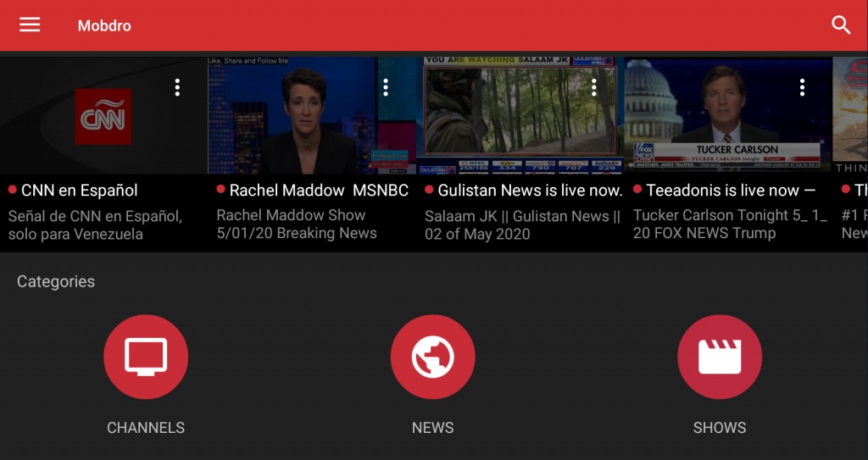
Task: Select the CHANNELS label
Action: (x=146, y=427)
